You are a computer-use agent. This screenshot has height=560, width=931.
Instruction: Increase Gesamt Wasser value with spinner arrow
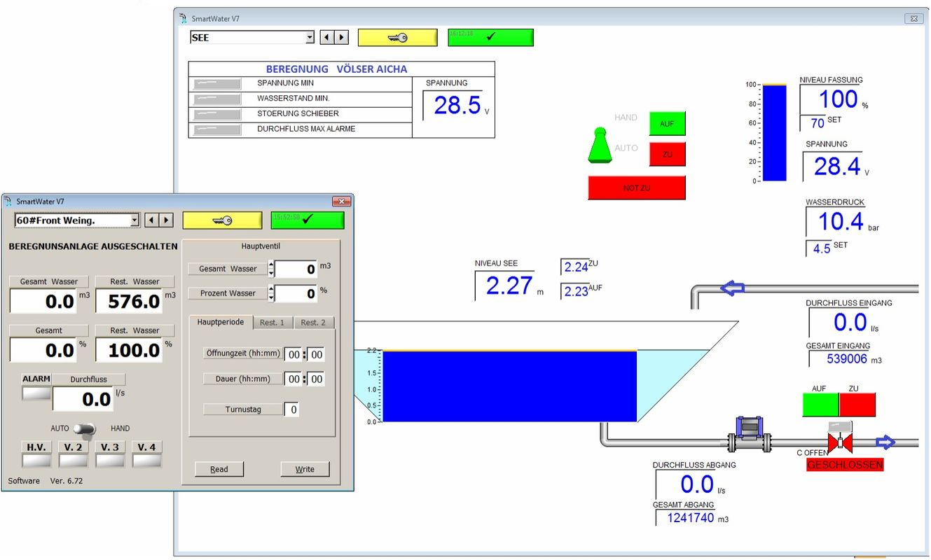pos(271,265)
